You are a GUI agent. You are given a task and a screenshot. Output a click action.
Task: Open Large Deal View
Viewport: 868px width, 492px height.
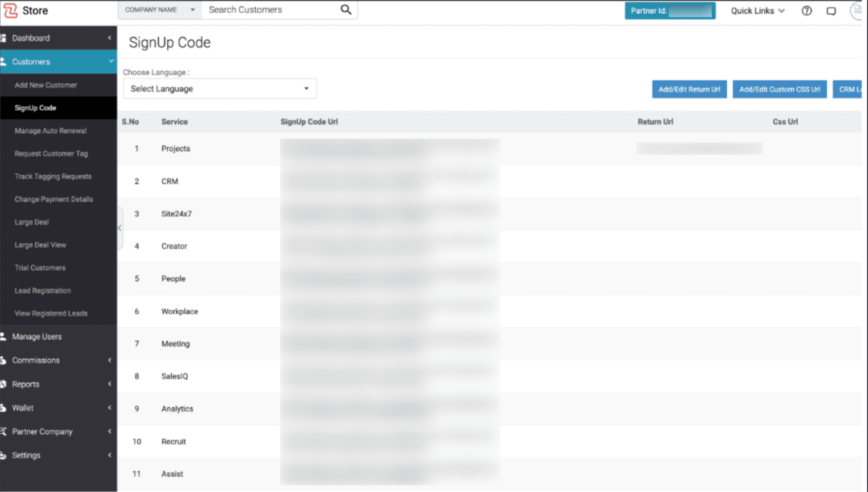tap(40, 245)
